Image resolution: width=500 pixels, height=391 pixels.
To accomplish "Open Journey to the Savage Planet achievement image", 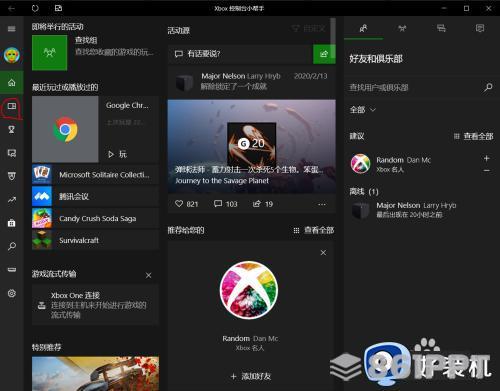I will point(252,146).
